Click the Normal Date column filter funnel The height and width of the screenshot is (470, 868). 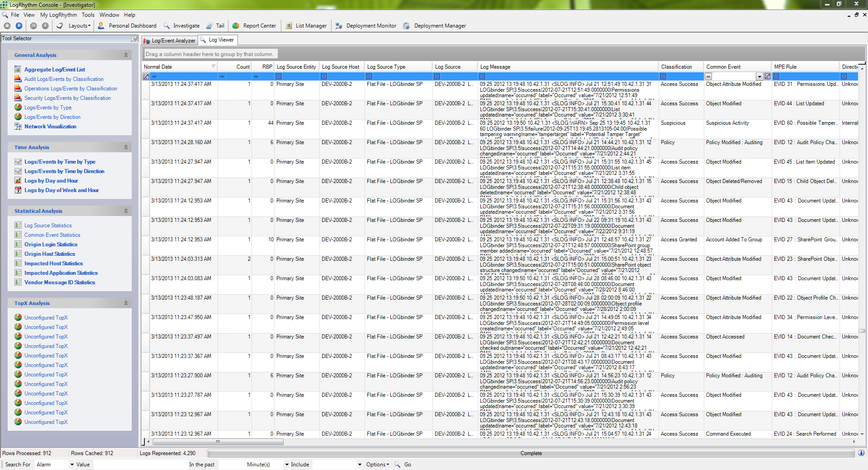[213, 66]
